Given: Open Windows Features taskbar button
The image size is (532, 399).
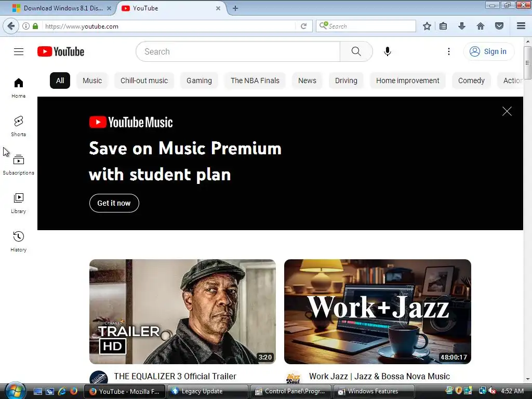Looking at the screenshot, I should (x=374, y=391).
